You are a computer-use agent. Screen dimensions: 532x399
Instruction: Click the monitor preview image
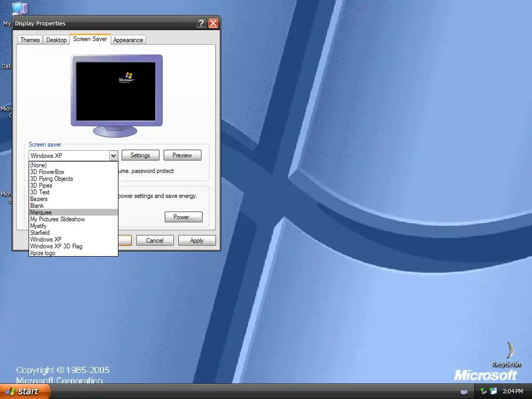pyautogui.click(x=116, y=96)
